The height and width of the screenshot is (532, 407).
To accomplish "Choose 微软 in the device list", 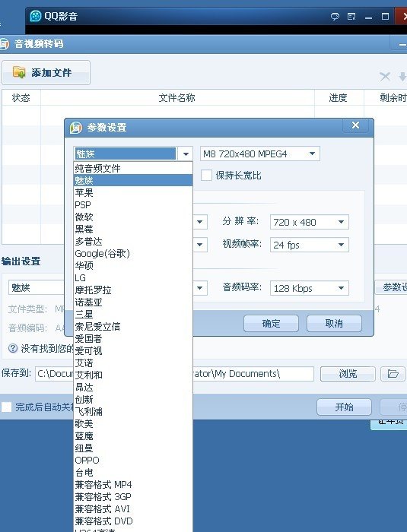I will point(133,217).
